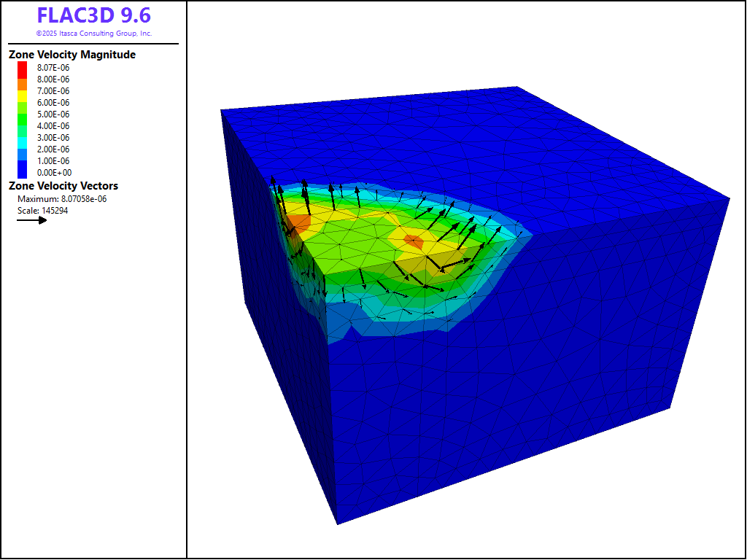Open the Itasca Consulting Group copyright link
Screen dimensions: 747x560
pyautogui.click(x=93, y=34)
